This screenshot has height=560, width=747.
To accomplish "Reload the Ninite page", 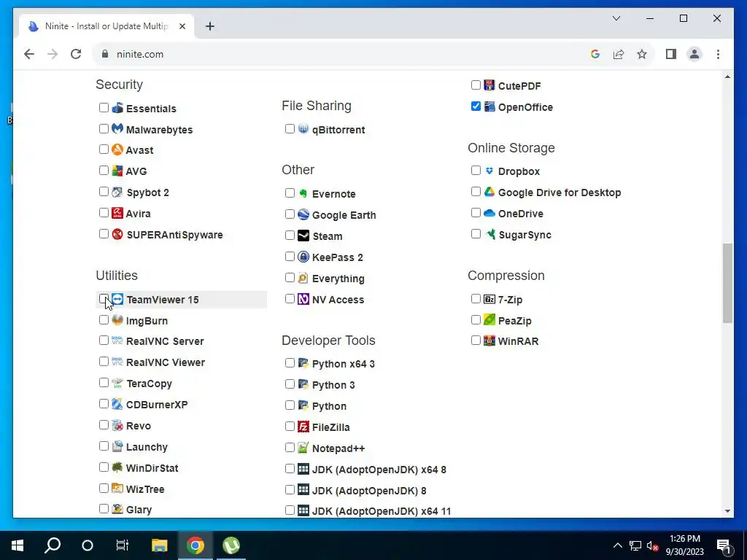I will [76, 54].
